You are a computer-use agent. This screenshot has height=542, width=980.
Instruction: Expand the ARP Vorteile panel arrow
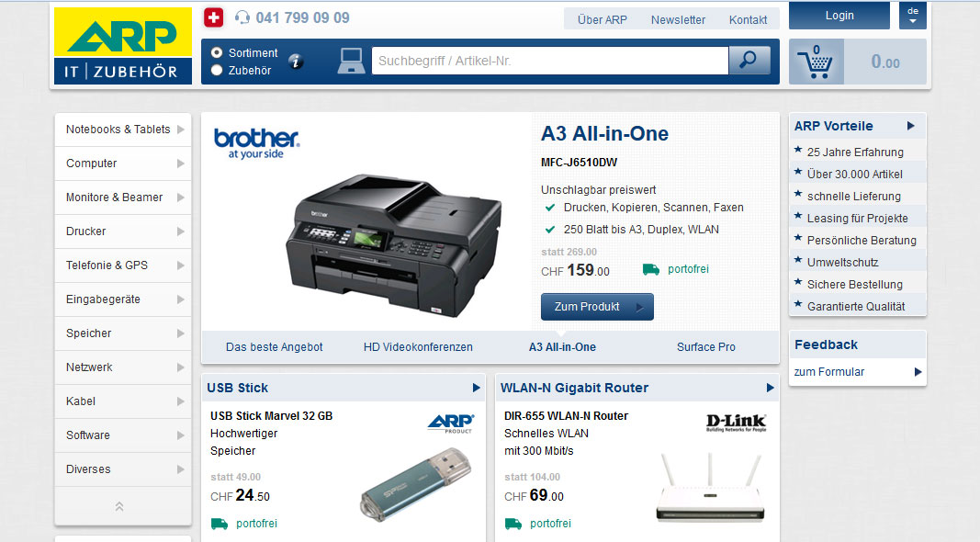911,126
